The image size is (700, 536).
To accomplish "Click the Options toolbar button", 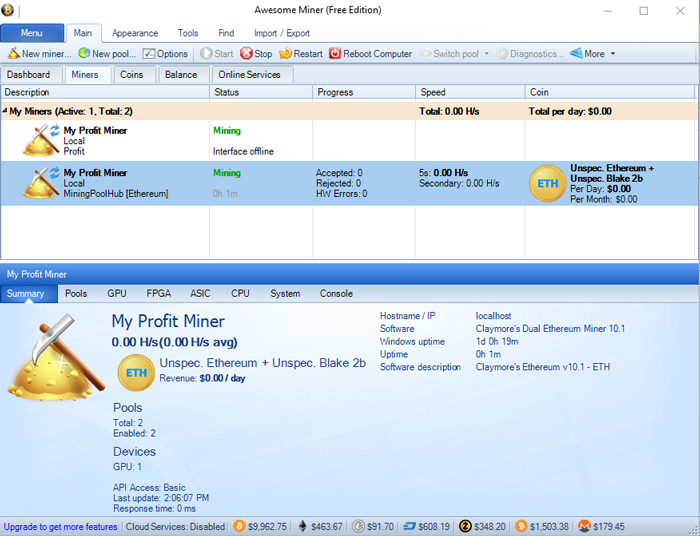I will pyautogui.click(x=165, y=54).
